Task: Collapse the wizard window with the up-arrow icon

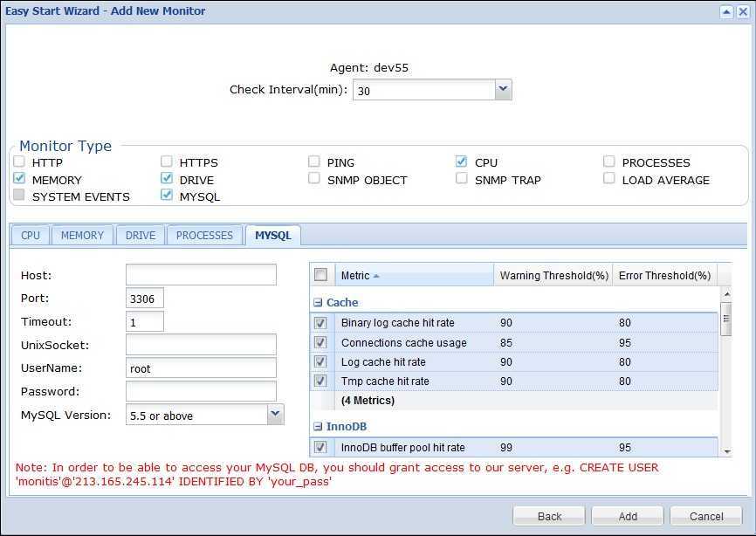Action: tap(726, 11)
